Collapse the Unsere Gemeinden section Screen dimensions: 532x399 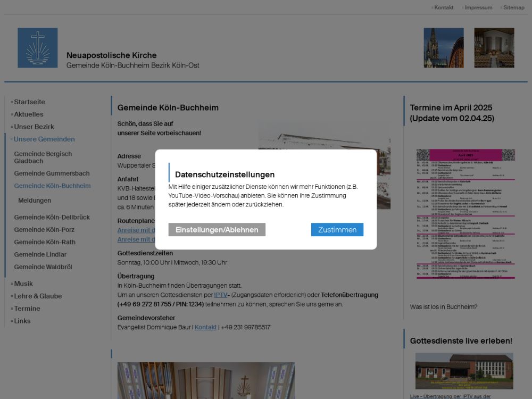[x=44, y=139]
